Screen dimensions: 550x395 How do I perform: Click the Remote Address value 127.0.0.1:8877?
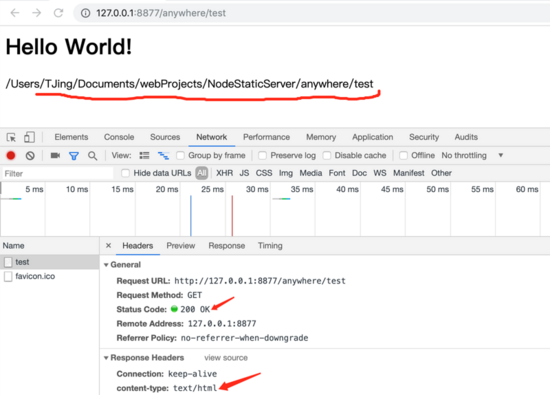point(222,324)
